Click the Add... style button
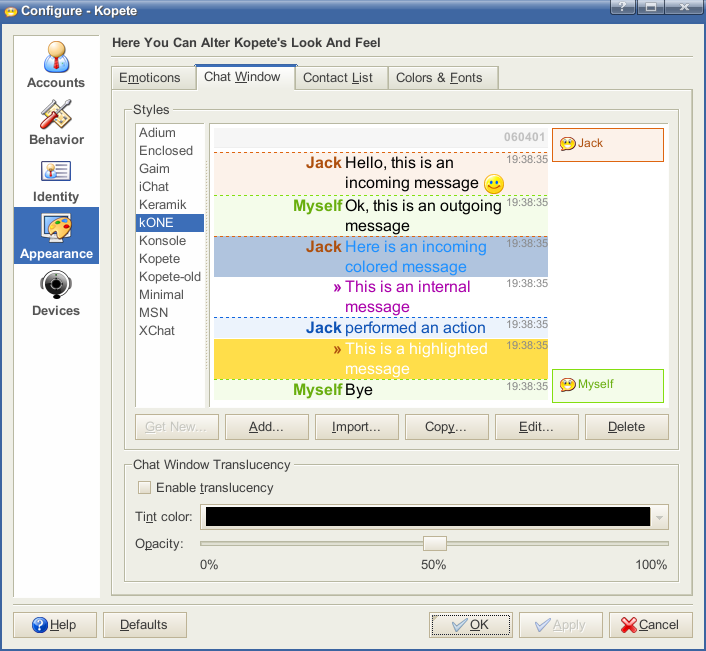This screenshot has width=706, height=651. (267, 427)
